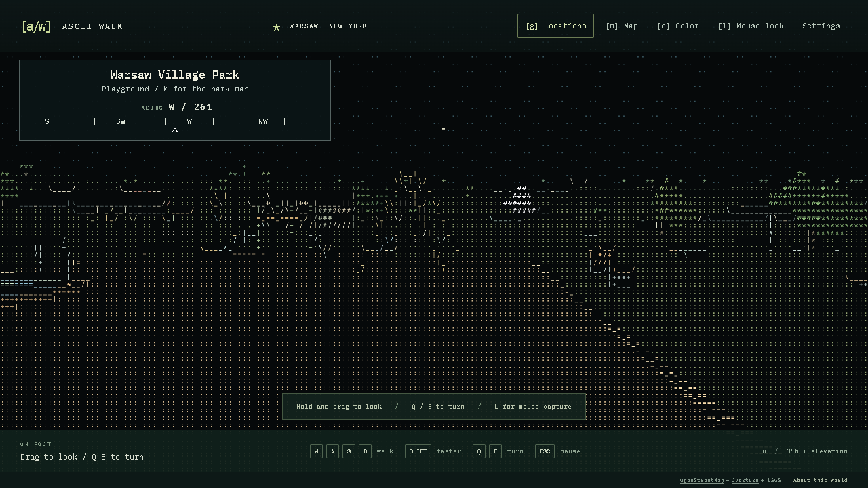Toggle Mouse look mode
This screenshot has width=868, height=488.
751,26
